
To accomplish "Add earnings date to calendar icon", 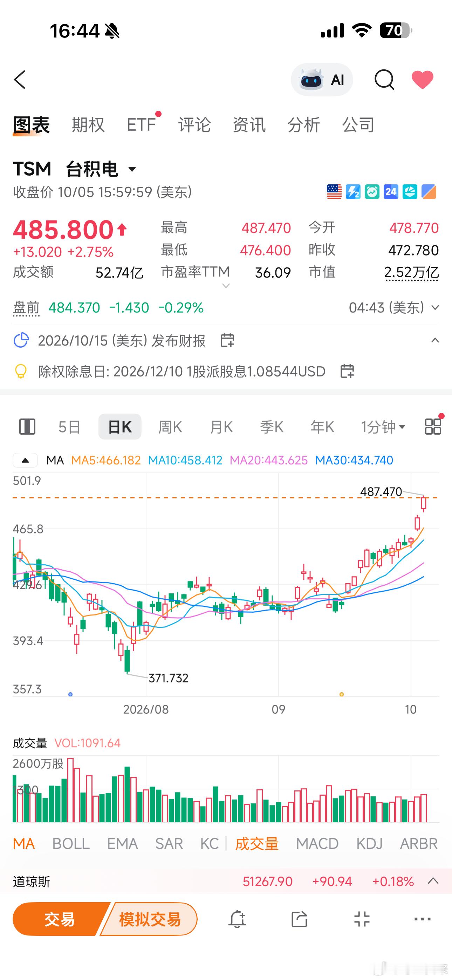I will [227, 340].
